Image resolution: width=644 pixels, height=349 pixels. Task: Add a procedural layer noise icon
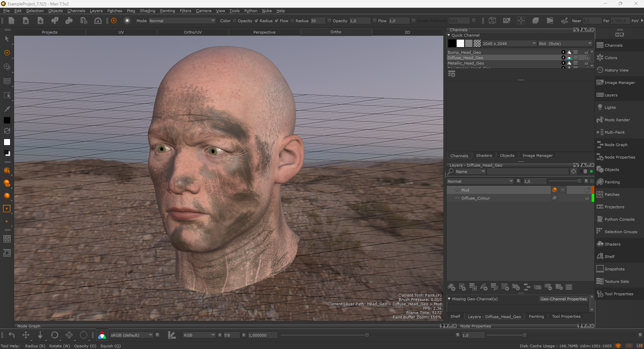pyautogui.click(x=505, y=287)
